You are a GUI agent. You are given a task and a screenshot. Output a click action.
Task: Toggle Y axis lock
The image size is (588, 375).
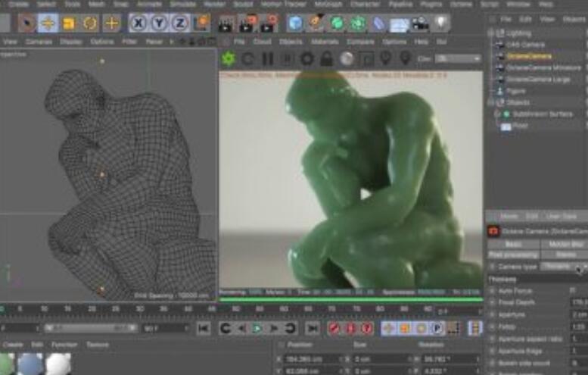(159, 23)
